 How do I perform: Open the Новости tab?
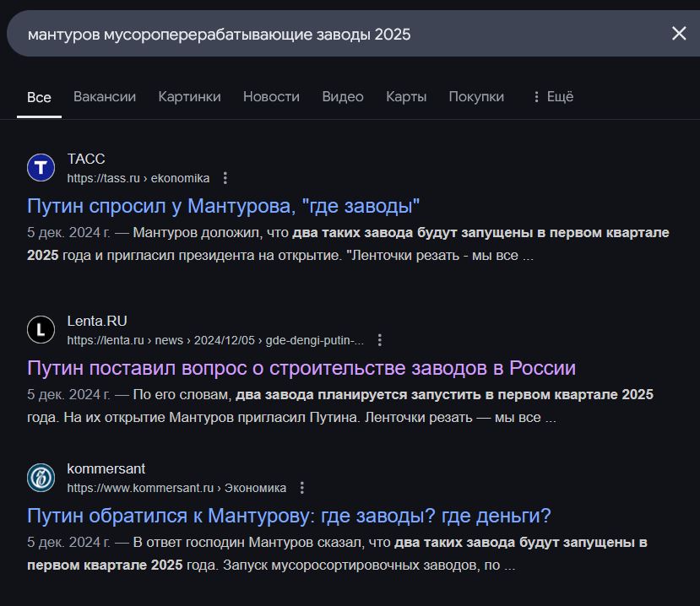point(271,97)
